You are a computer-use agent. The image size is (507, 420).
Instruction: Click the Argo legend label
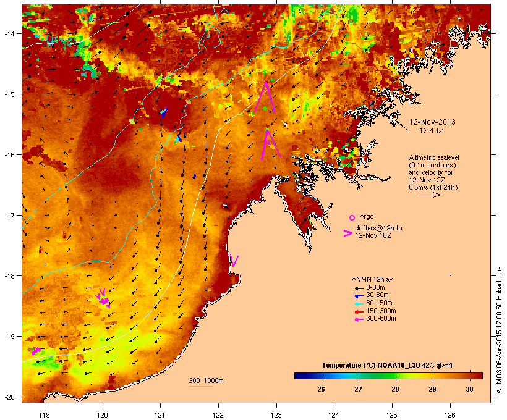click(x=367, y=216)
